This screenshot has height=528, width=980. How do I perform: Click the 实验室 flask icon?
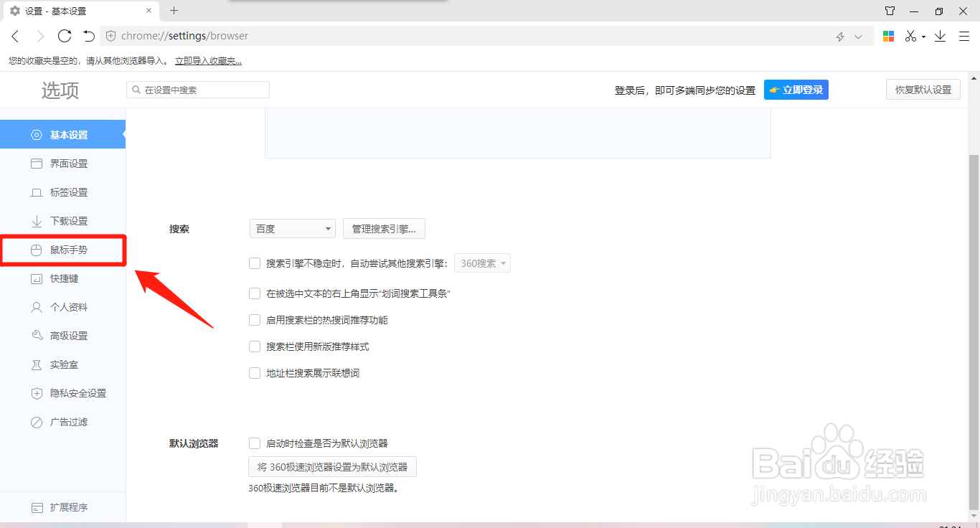pos(37,364)
